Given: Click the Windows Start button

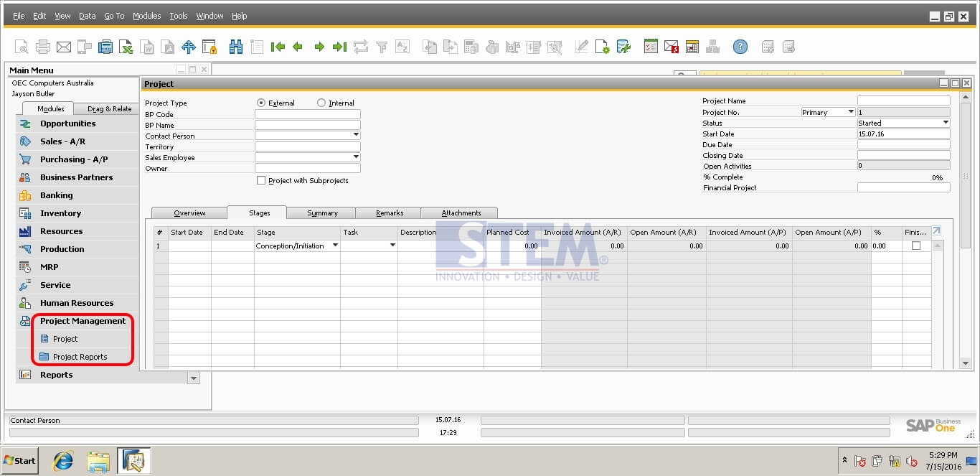Looking at the screenshot, I should pos(20,461).
